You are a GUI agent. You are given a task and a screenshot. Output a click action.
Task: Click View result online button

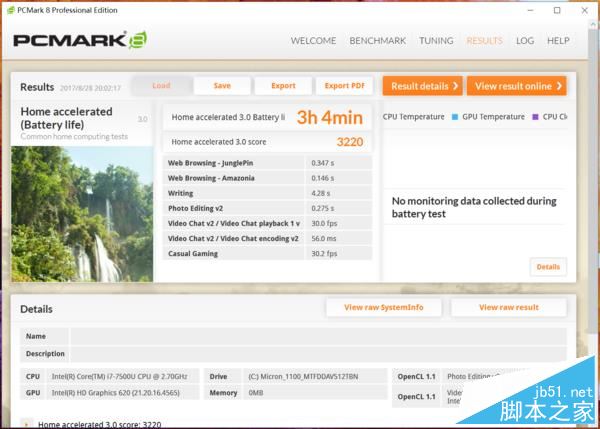(x=517, y=86)
